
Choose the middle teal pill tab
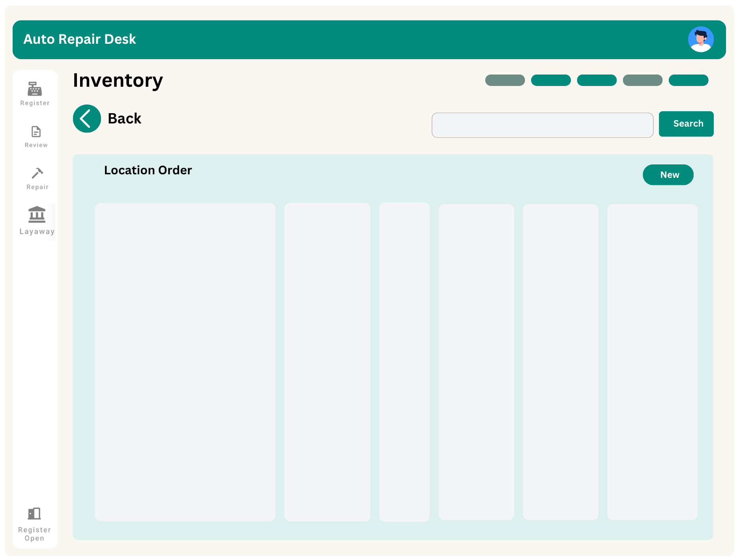[596, 80]
